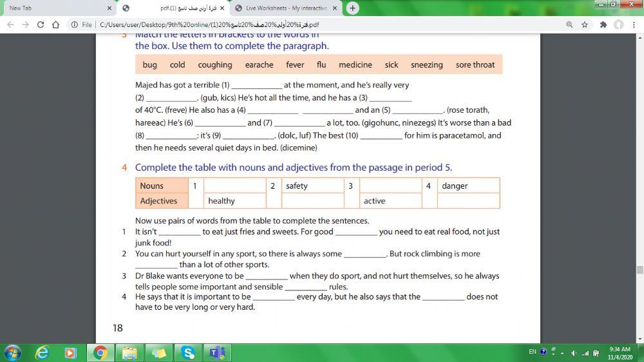Open Chrome three-dot menu
The width and height of the screenshot is (644, 362).
pos(634,24)
